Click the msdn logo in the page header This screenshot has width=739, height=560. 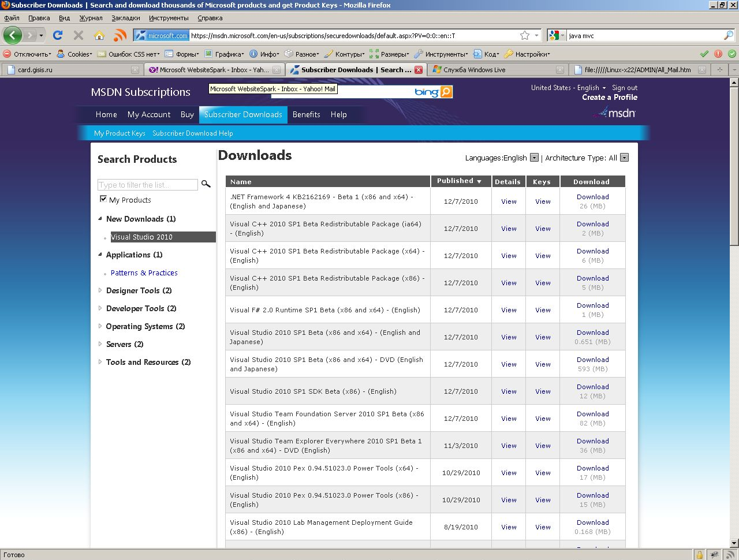614,113
